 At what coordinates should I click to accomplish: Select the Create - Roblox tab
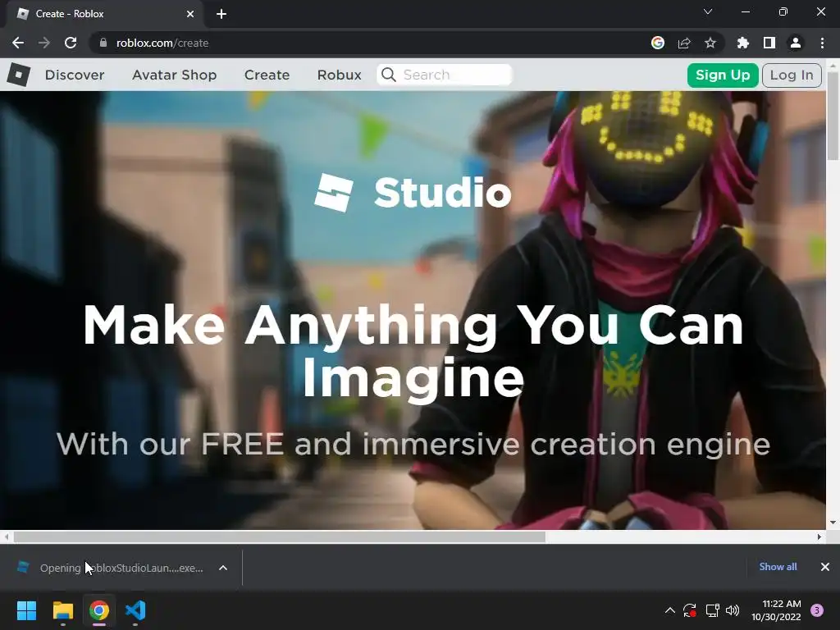tap(104, 14)
